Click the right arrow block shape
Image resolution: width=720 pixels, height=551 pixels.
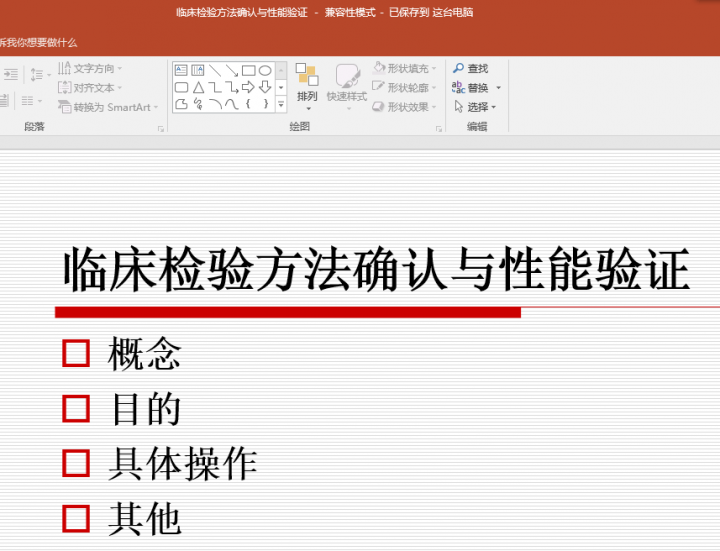[x=248, y=87]
